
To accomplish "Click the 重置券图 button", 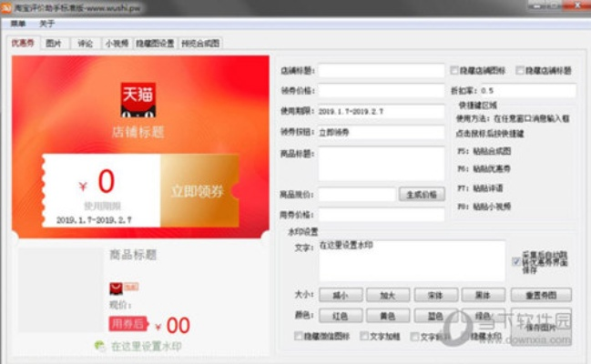I will (541, 295).
